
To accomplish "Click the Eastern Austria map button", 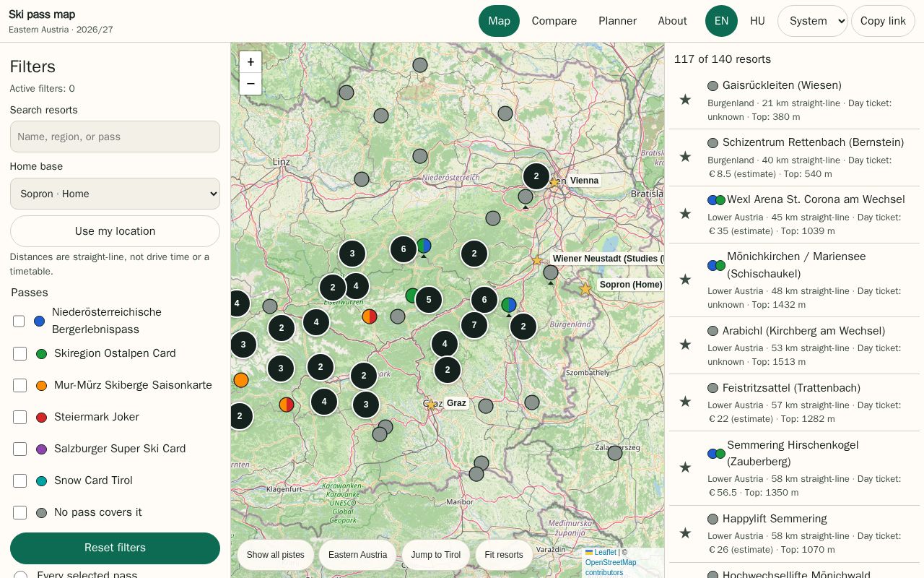I will tap(357, 555).
